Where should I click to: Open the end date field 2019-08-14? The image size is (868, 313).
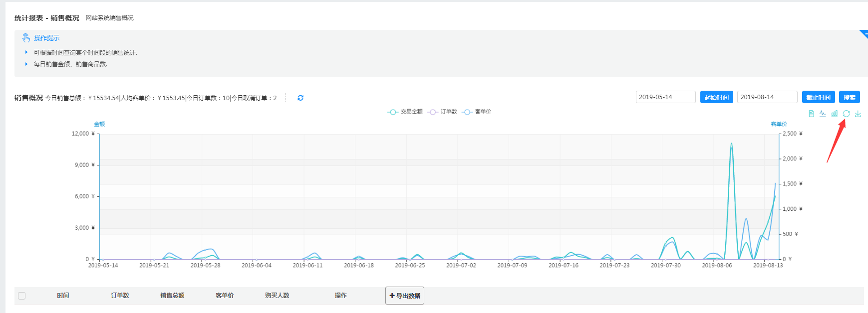(x=767, y=97)
